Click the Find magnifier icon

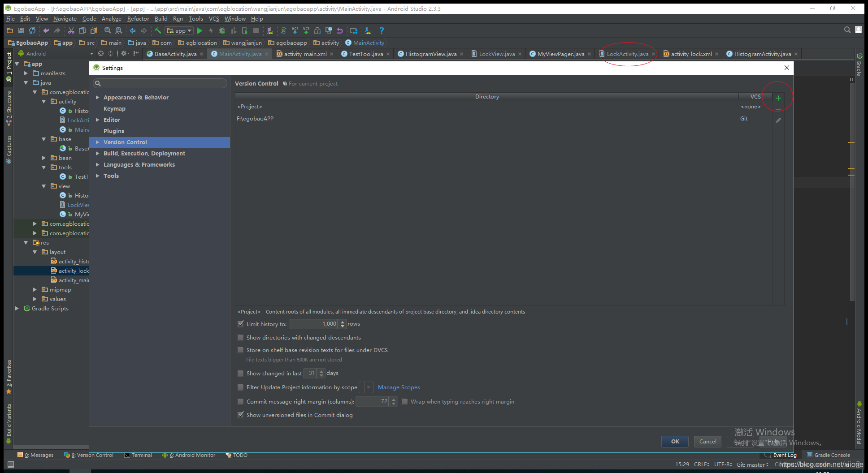(108, 30)
